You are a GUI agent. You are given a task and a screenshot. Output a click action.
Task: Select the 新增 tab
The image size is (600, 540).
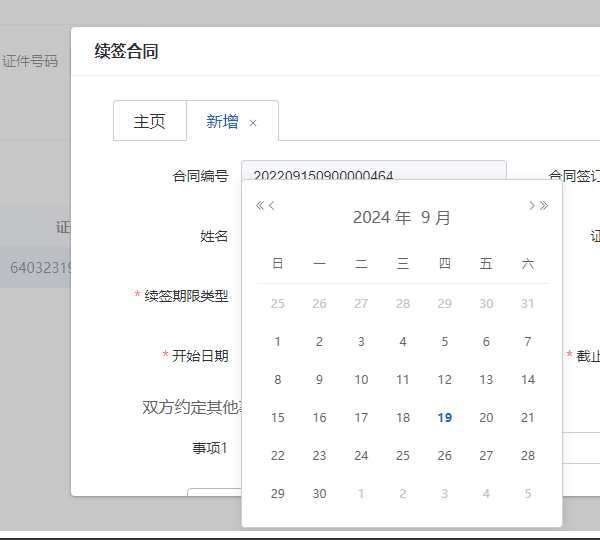222,122
